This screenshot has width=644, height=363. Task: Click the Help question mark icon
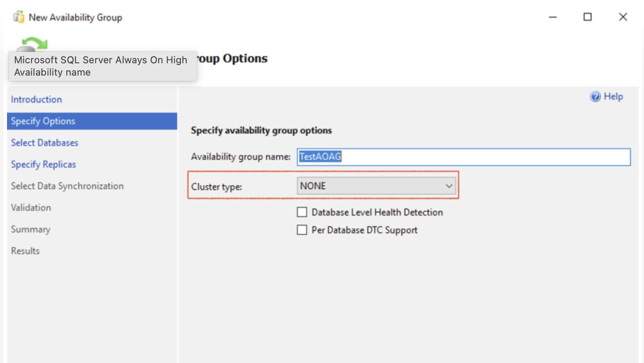click(x=595, y=96)
